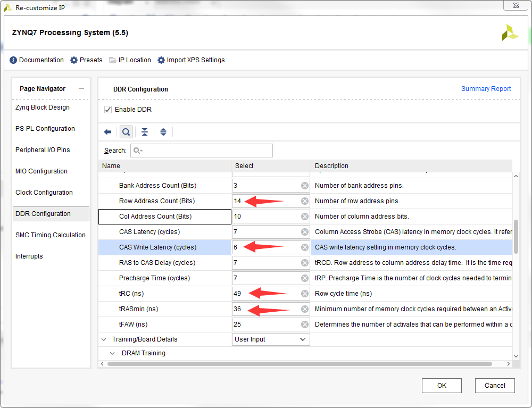
Task: Open the Training/Board Details User Input dropdown
Action: [271, 339]
